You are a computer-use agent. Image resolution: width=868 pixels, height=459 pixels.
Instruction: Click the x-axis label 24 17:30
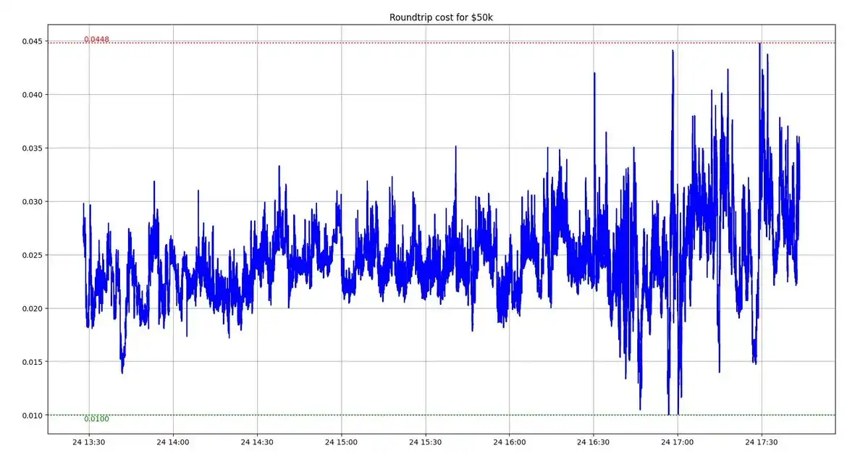coord(761,442)
